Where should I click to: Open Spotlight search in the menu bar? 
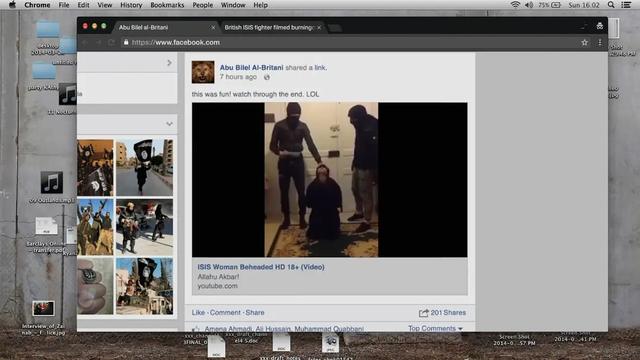611,5
